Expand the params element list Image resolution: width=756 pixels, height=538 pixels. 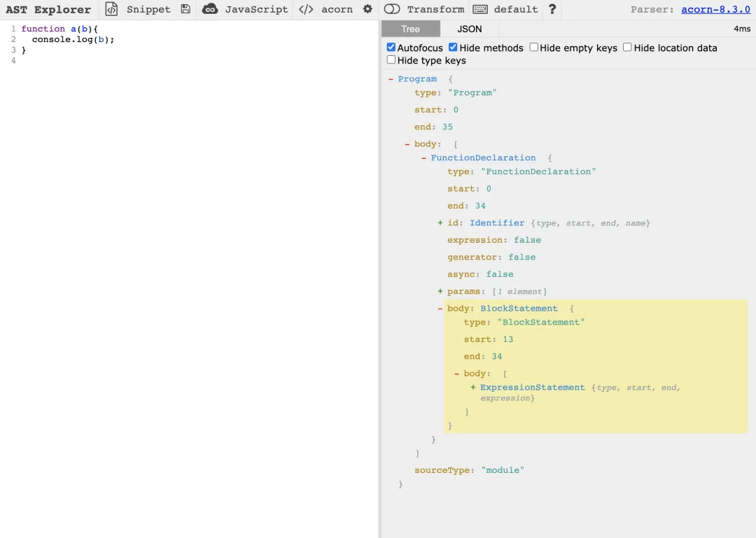[x=440, y=291]
